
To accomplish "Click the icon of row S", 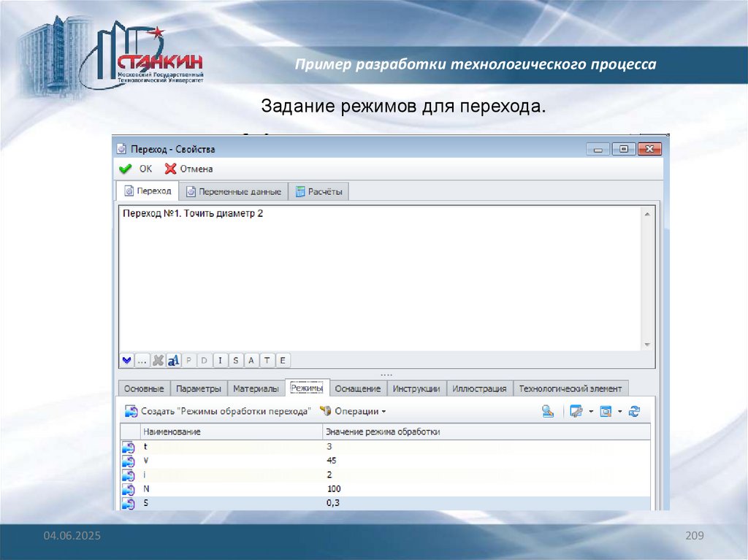I will coord(129,503).
